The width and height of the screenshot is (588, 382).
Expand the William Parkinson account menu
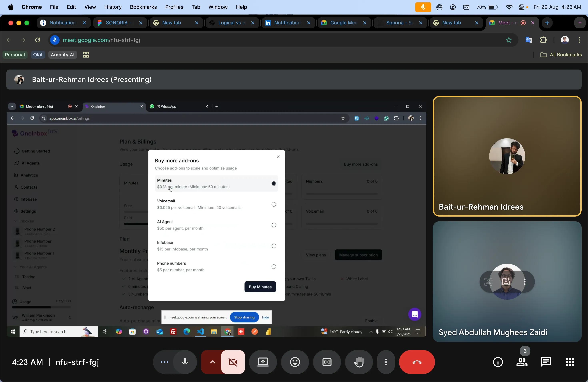pos(70,318)
